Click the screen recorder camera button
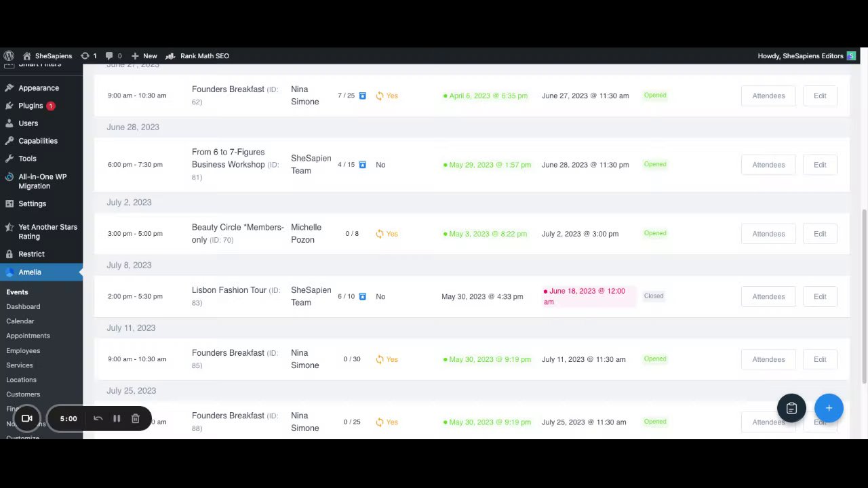This screenshot has height=488, width=868. 27,418
